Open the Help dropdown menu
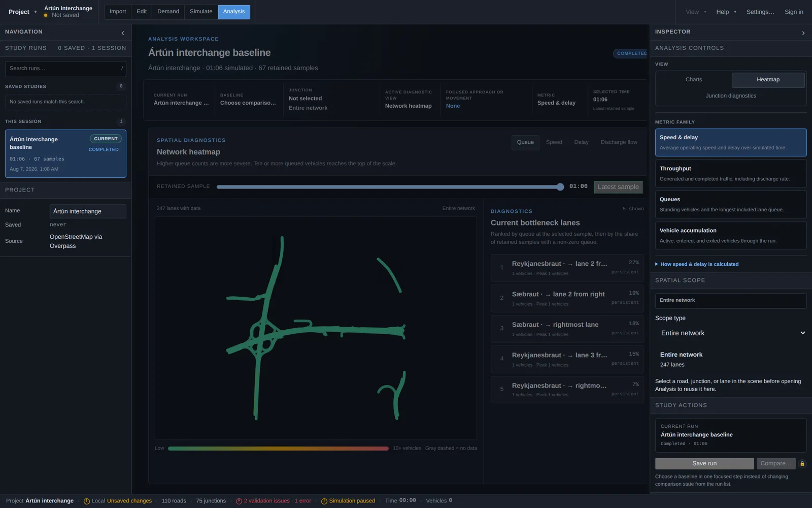Viewport: 812px width, 508px height. pos(726,12)
